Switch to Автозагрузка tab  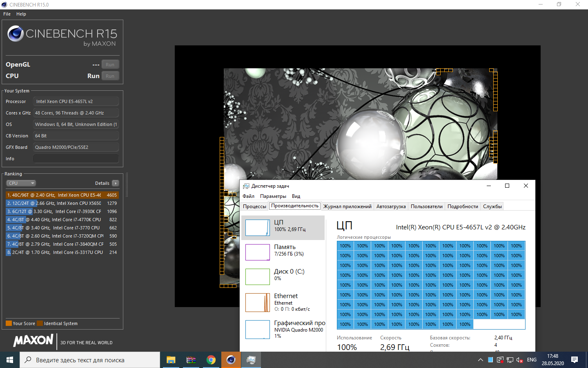click(391, 206)
